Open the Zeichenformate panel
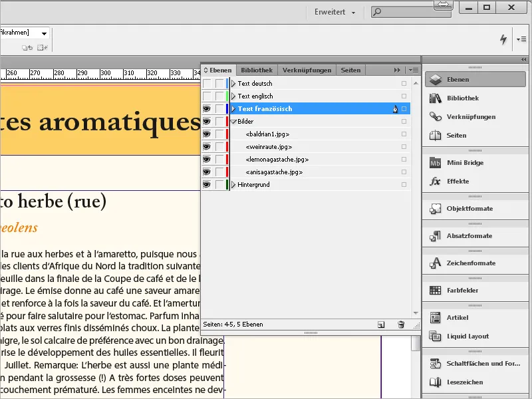 [x=475, y=263]
